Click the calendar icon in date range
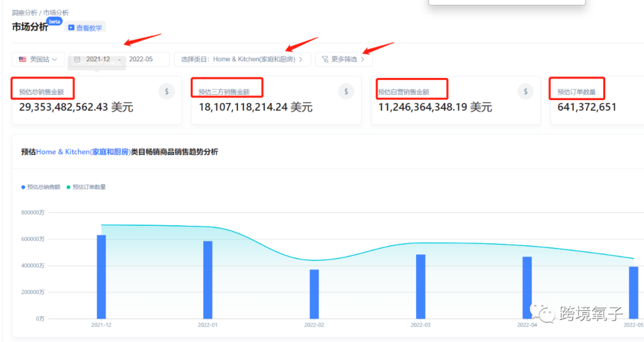 [x=77, y=60]
